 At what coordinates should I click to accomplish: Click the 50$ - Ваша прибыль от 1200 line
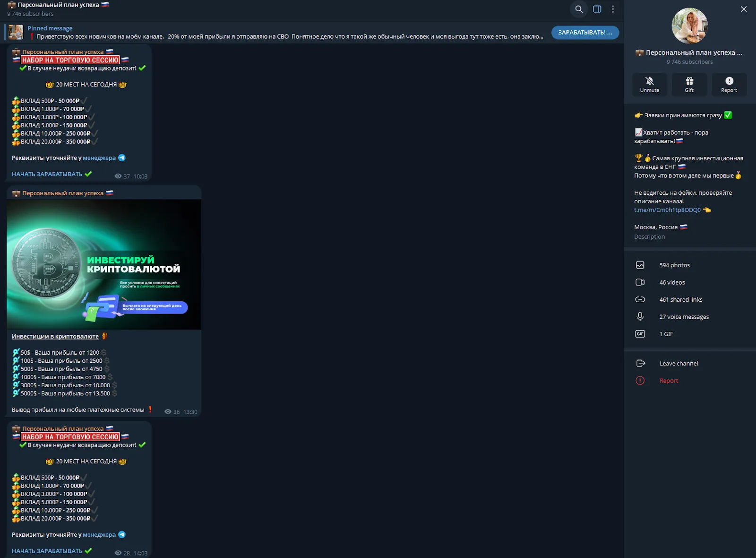click(x=60, y=353)
